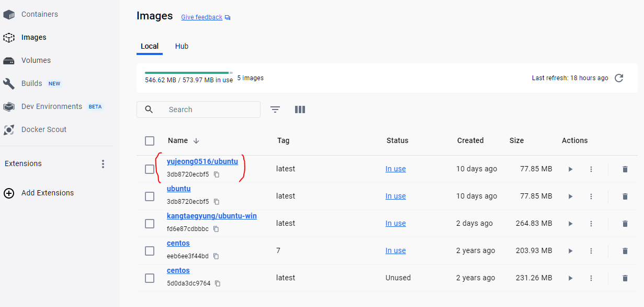Click the Images sidebar icon
This screenshot has width=644, height=307.
[9, 38]
